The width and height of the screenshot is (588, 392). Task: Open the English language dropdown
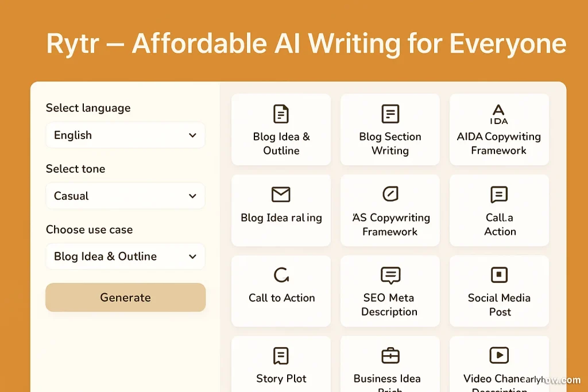point(125,135)
